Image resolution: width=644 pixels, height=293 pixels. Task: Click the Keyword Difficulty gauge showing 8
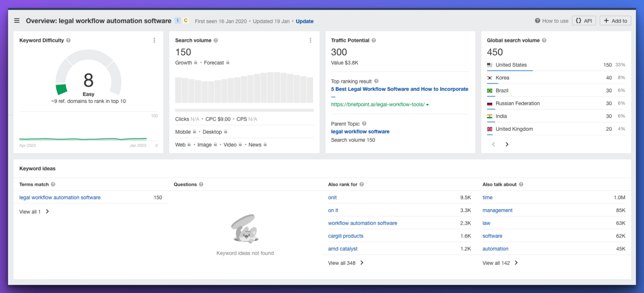point(88,73)
